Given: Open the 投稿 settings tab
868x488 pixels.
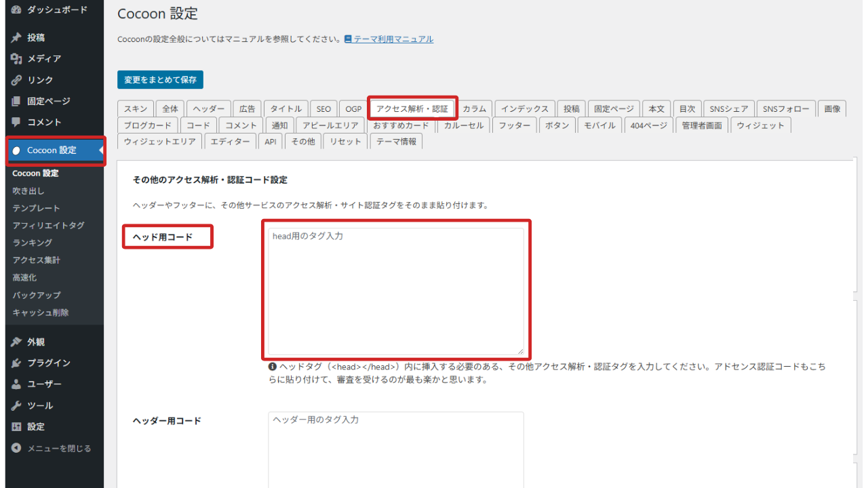Looking at the screenshot, I should click(572, 108).
